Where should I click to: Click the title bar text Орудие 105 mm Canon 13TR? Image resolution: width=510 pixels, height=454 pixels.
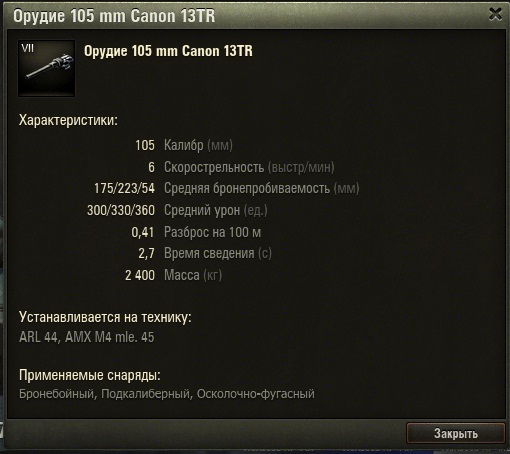(114, 16)
